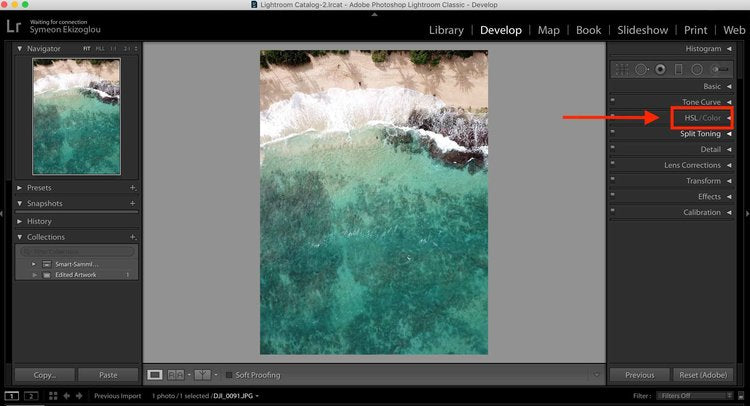Open the Print module
This screenshot has width=750, height=406.
(695, 30)
